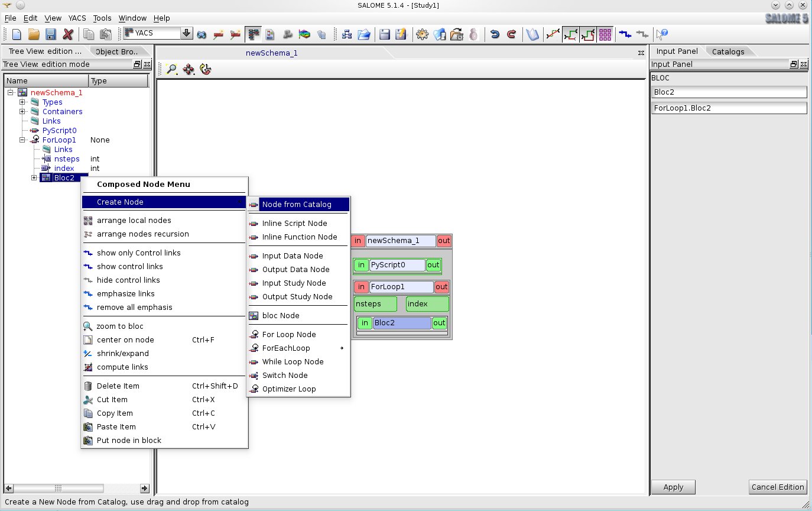Open the YACS menu
812x511 pixels.
tap(77, 18)
